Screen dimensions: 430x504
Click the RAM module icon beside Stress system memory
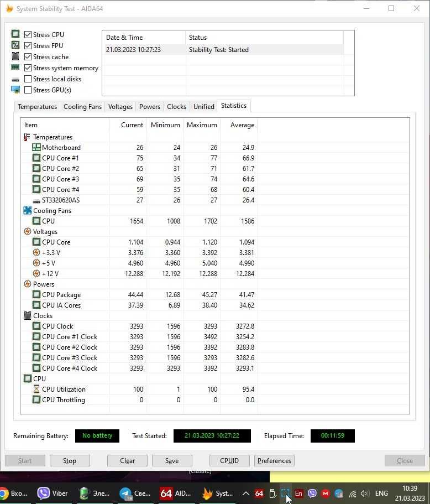(x=15, y=67)
